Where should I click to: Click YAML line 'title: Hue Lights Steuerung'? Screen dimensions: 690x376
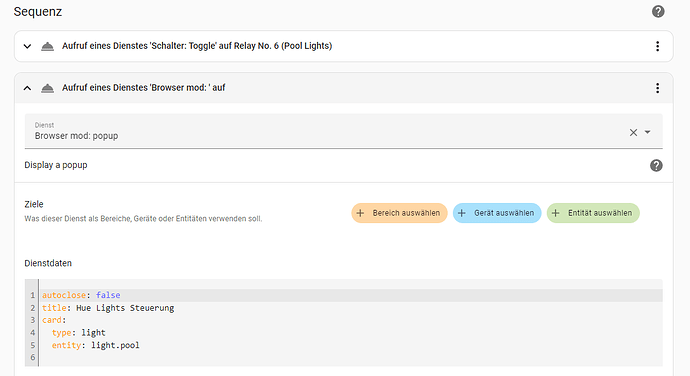pos(108,308)
